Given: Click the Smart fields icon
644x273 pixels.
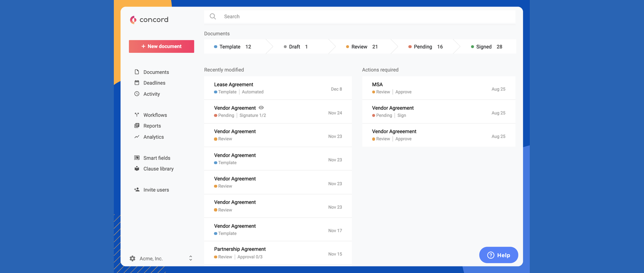Looking at the screenshot, I should coord(137,158).
